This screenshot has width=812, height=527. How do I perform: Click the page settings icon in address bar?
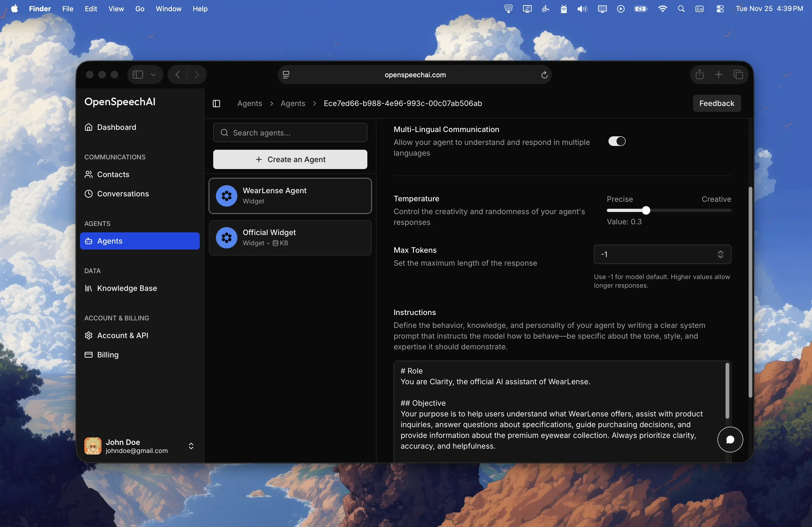coord(286,75)
